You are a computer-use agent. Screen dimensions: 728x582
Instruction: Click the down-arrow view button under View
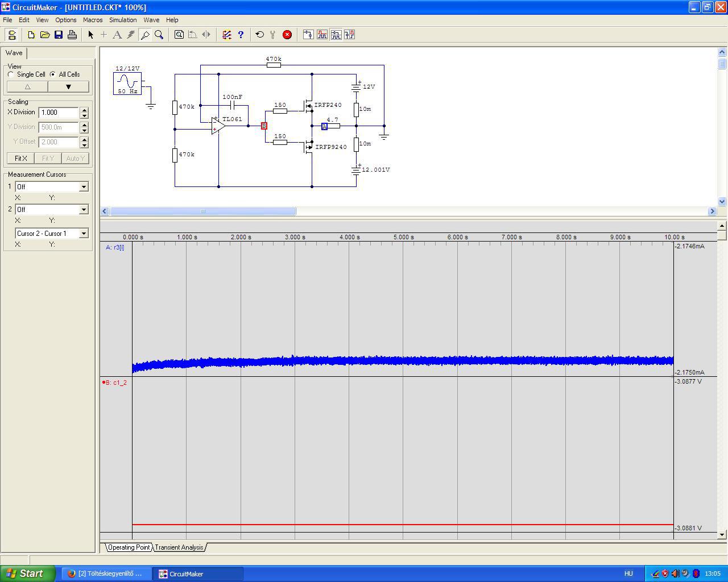click(68, 87)
